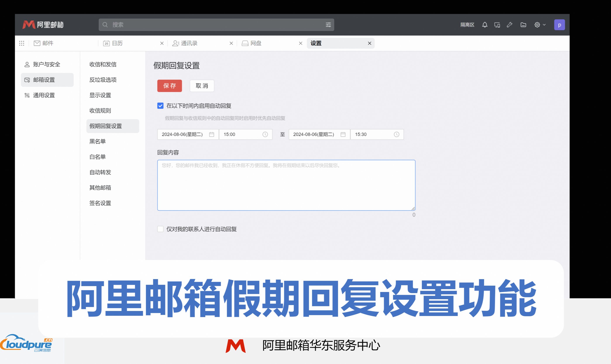Open the devices/client download icon
The height and width of the screenshot is (364, 611).
click(x=497, y=25)
